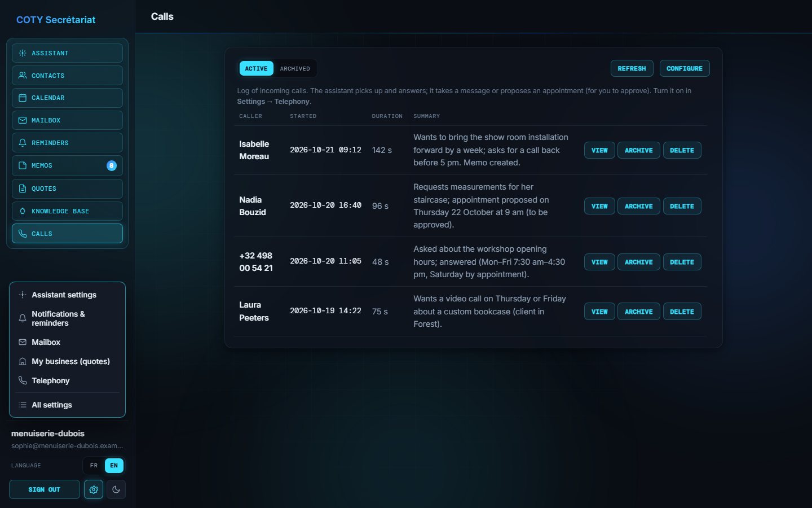This screenshot has width=812, height=508.
Task: Click the Telephony phone icon
Action: [23, 380]
